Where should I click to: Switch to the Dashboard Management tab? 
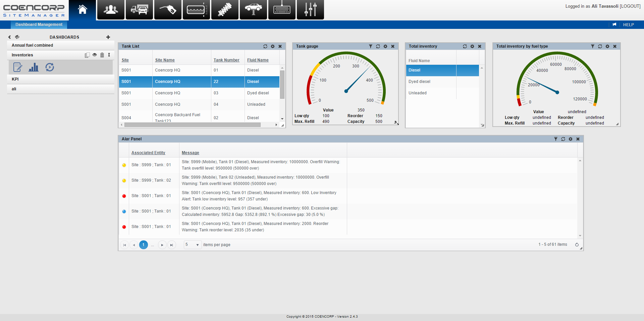(39, 24)
